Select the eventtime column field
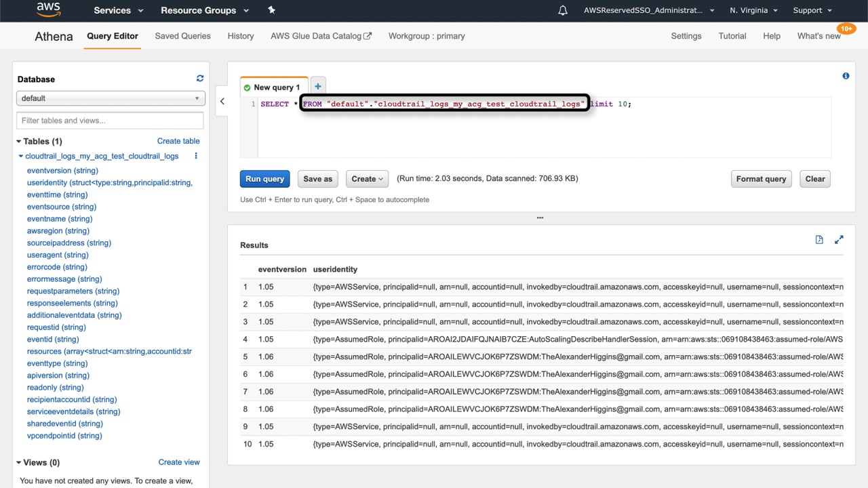Image resolution: width=868 pixels, height=488 pixels. click(x=58, y=195)
